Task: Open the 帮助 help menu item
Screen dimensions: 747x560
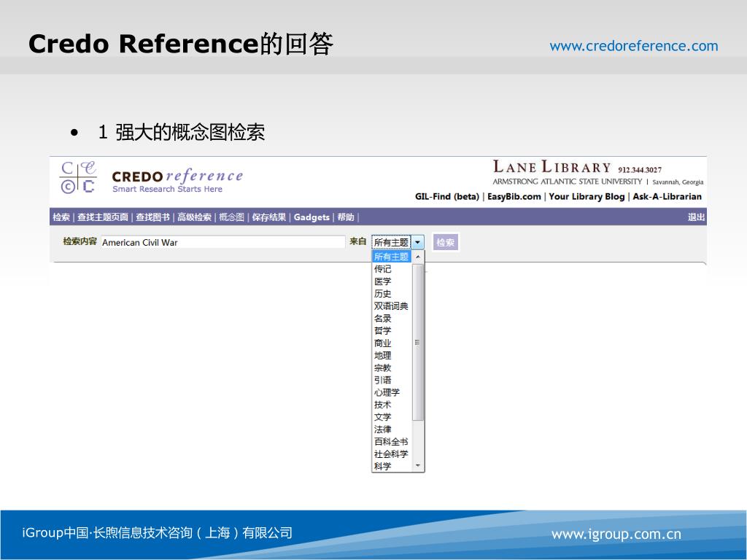Action: pos(346,217)
